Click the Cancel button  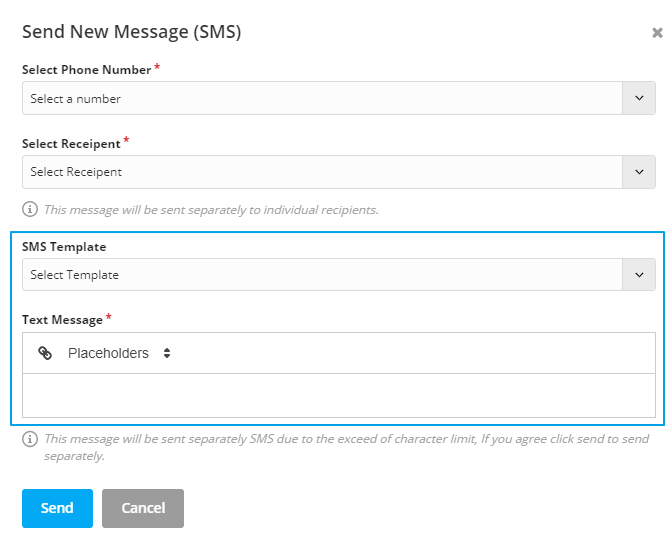click(143, 508)
